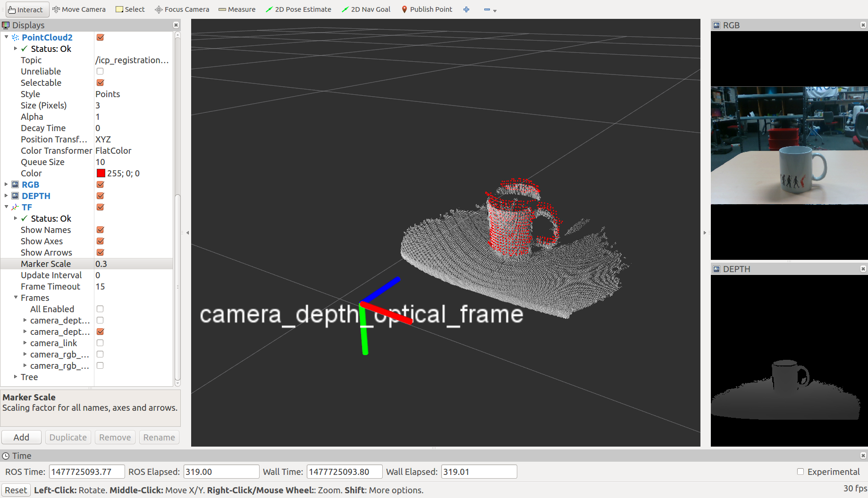Viewport: 868px width, 498px height.
Task: Choose the 2D Pose Estimate tool
Action: 298,9
